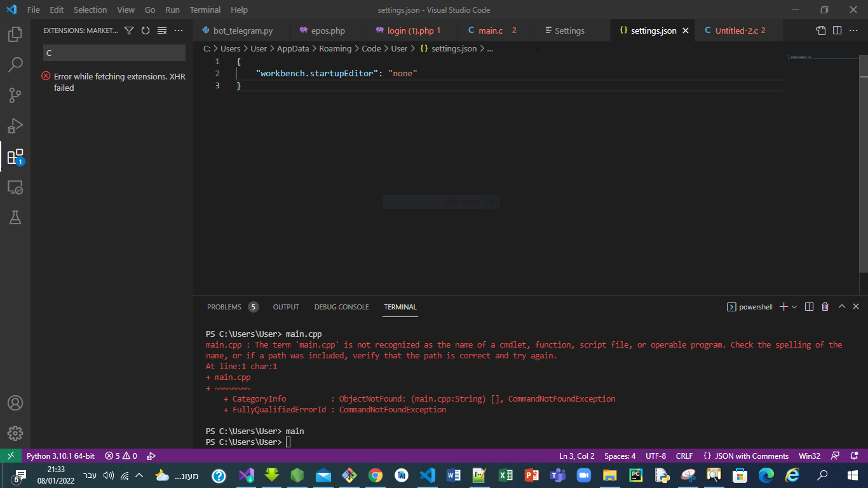Change indentation via Spaces: 4
The image size is (868, 488).
pyautogui.click(x=620, y=456)
